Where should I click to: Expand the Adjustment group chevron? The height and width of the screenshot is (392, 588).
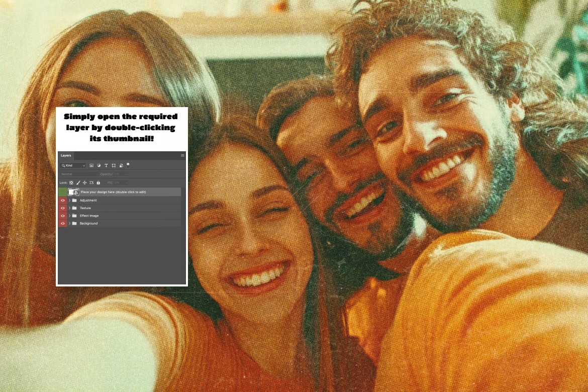point(69,201)
